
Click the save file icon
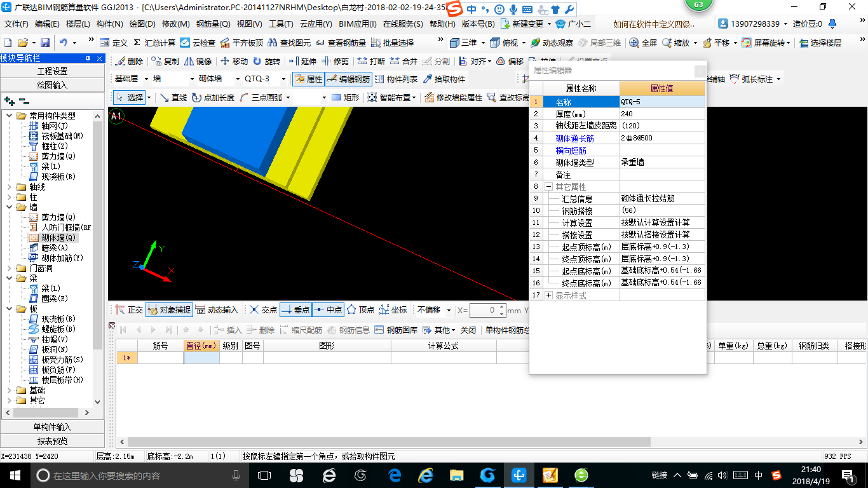[x=45, y=43]
